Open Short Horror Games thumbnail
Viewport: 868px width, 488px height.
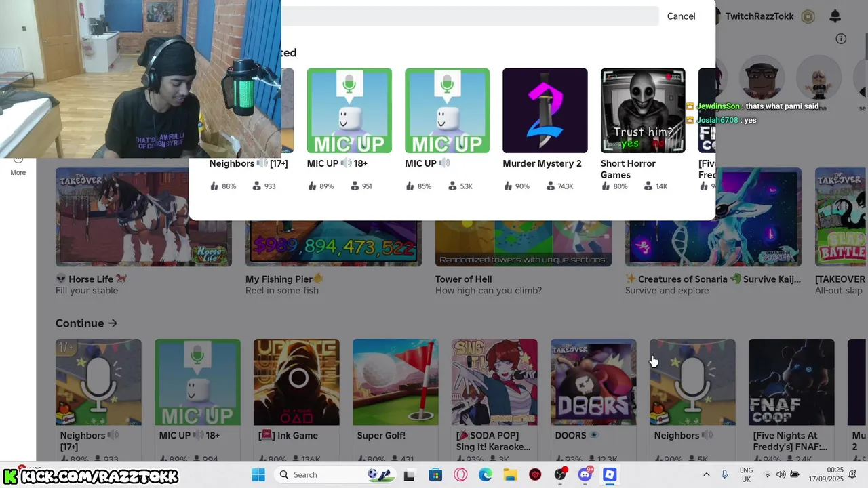[x=643, y=110]
